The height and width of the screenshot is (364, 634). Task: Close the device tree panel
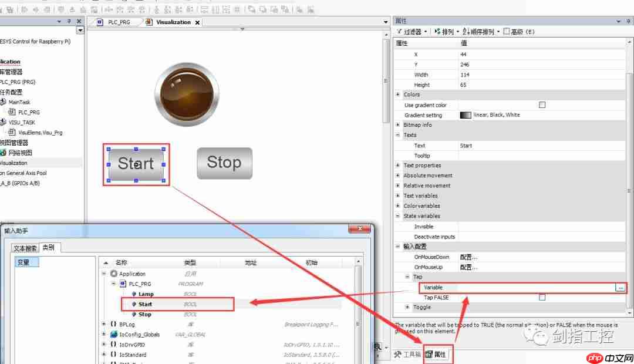79,21
